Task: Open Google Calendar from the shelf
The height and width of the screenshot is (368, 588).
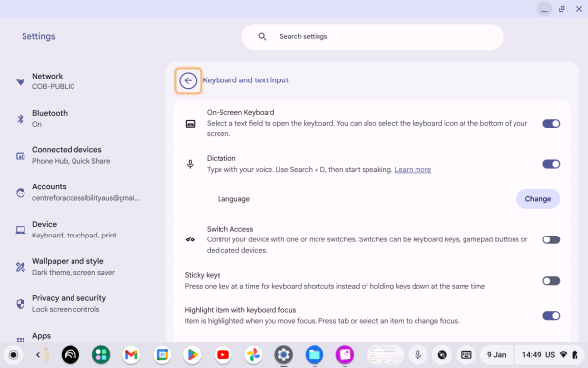Action: click(162, 355)
